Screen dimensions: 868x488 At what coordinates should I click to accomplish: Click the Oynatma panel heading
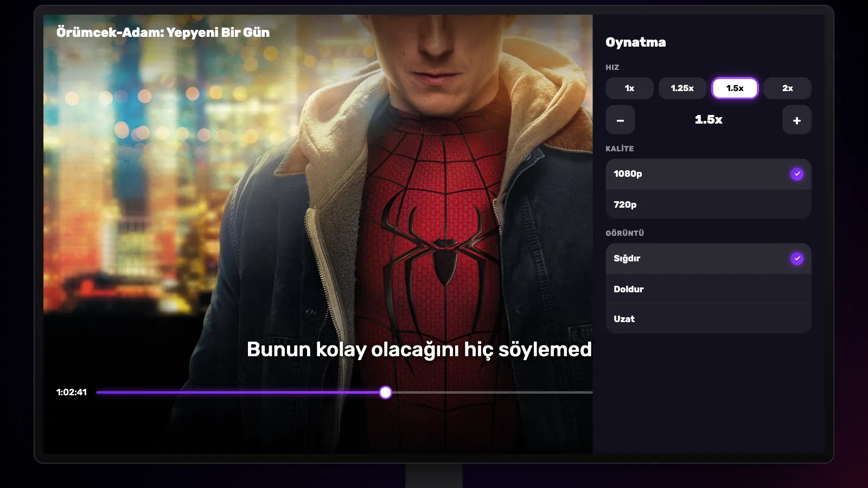click(x=635, y=42)
